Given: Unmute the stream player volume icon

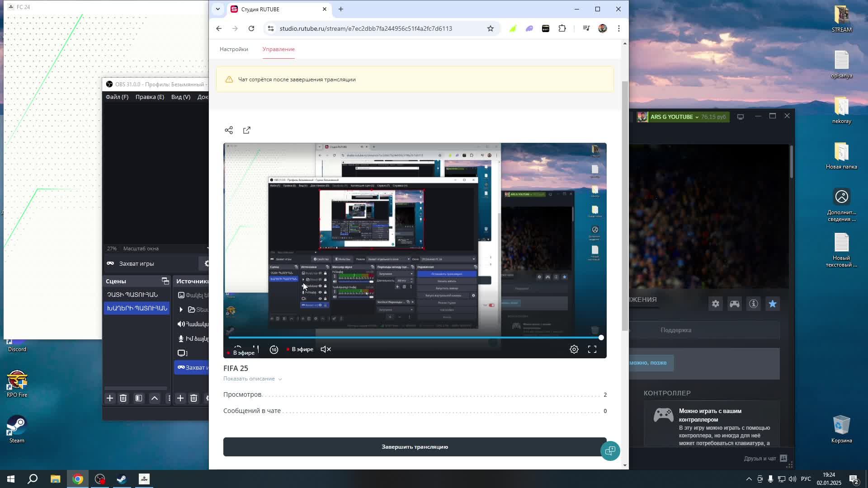Looking at the screenshot, I should [325, 349].
